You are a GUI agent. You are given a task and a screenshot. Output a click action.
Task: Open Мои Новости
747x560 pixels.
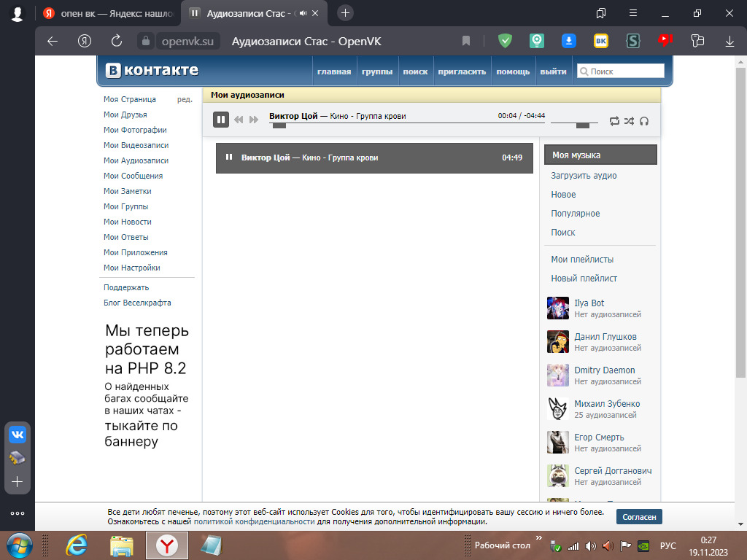click(x=128, y=222)
